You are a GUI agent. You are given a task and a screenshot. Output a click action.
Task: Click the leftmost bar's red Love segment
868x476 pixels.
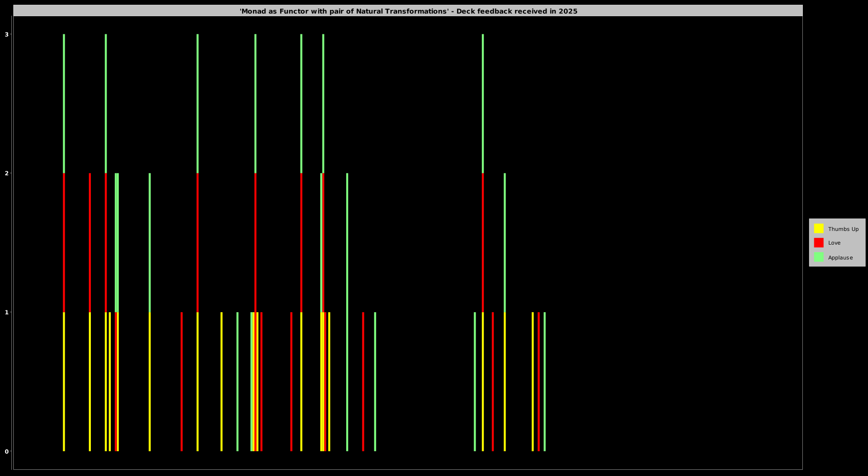point(64,243)
